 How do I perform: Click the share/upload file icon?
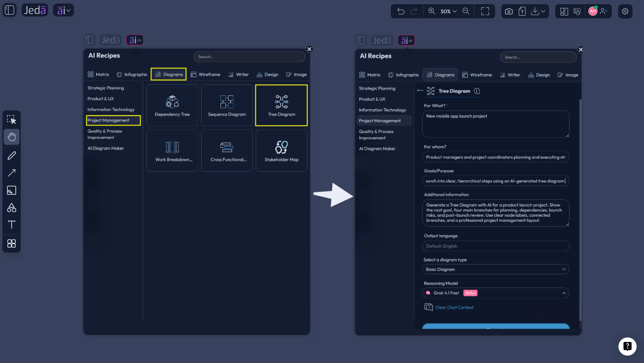pos(522,11)
